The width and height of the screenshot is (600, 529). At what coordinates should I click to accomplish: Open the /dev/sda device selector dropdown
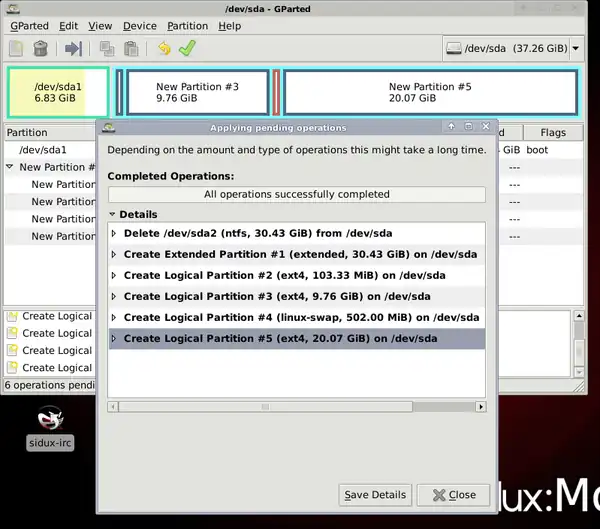[x=510, y=48]
